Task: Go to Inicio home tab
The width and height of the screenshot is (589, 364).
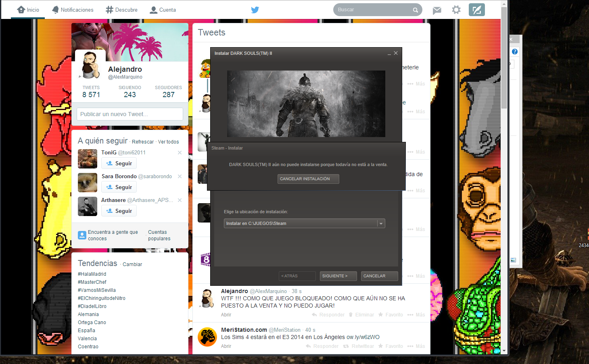Action: point(28,10)
